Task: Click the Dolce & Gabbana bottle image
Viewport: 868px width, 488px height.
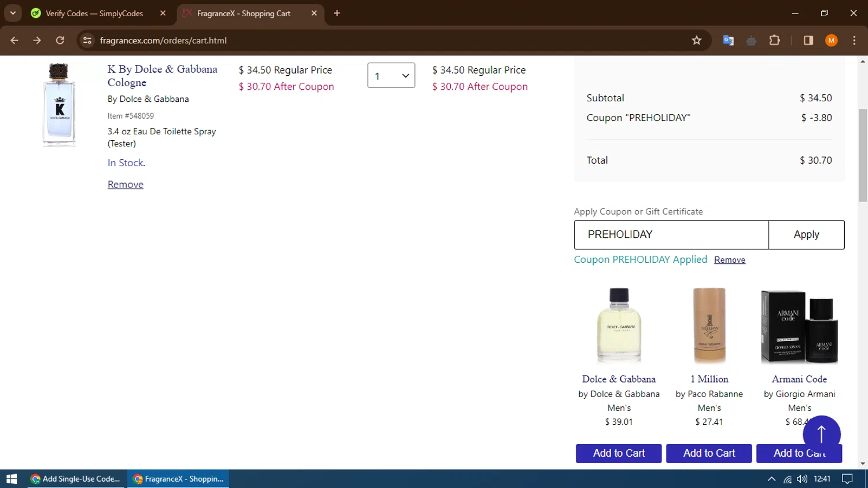Action: tap(619, 325)
